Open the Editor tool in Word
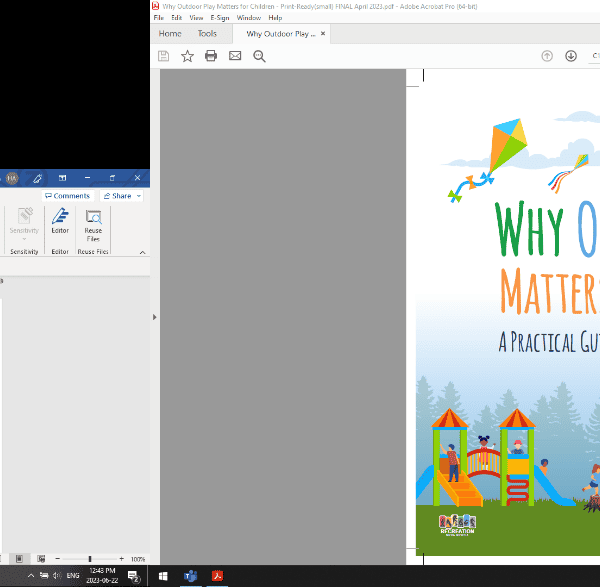The width and height of the screenshot is (600, 587). [60, 221]
